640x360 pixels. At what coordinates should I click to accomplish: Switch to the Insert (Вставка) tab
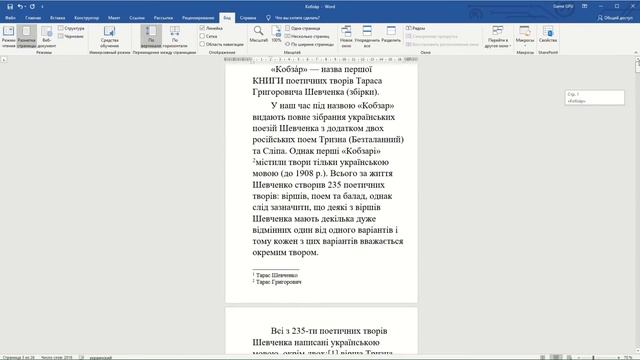point(58,18)
